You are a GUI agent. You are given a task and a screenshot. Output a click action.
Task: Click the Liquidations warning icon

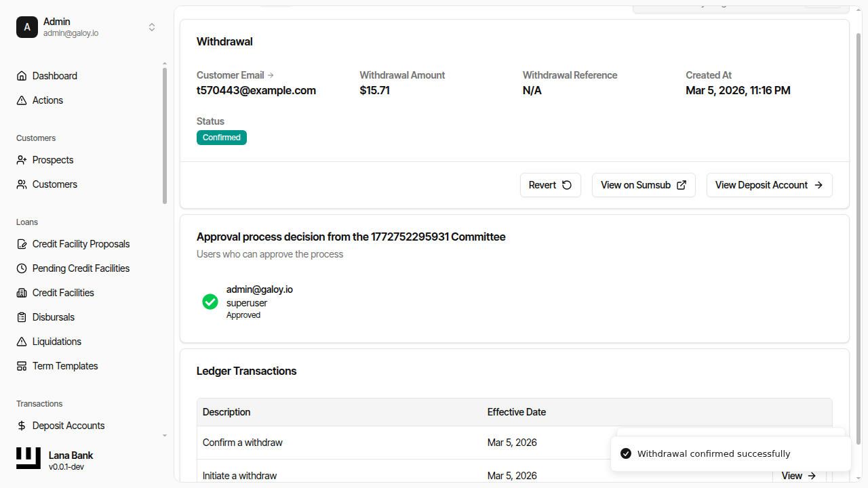pos(21,341)
